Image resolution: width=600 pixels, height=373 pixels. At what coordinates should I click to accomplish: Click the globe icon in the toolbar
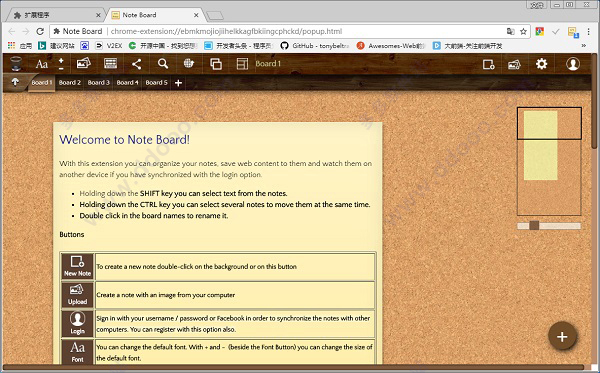189,63
